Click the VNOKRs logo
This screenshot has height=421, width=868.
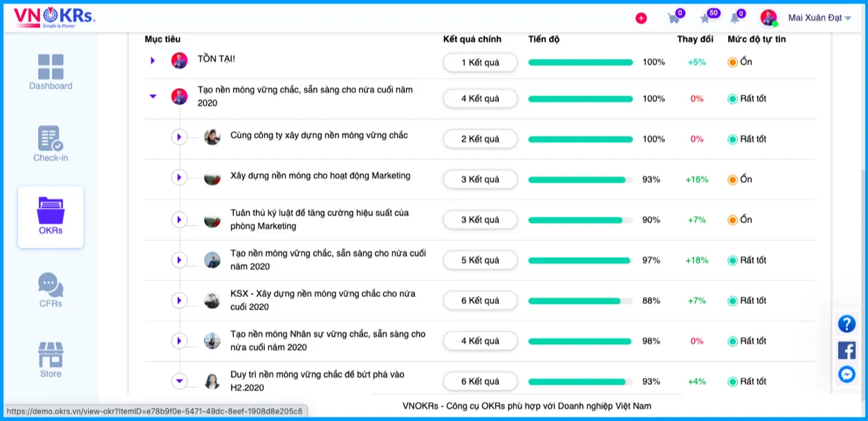(53, 17)
